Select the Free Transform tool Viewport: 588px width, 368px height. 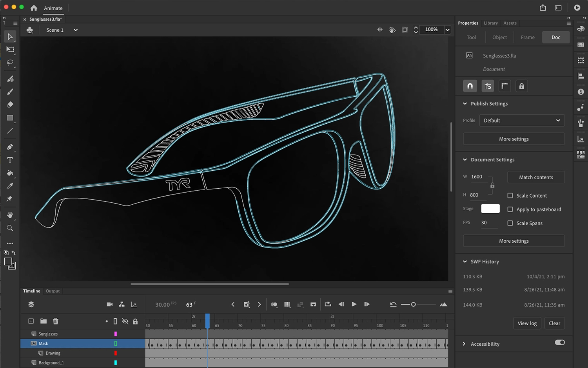click(10, 50)
